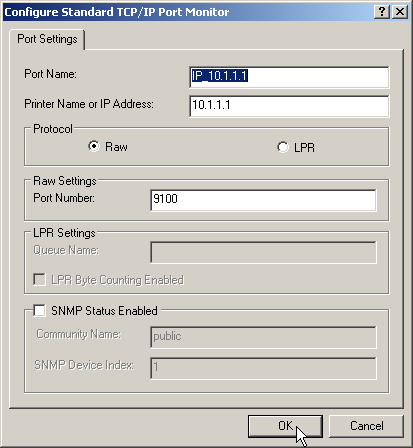Click the "Printer Name or IP Address:" label
Image resolution: width=413 pixels, height=448 pixels.
click(89, 104)
